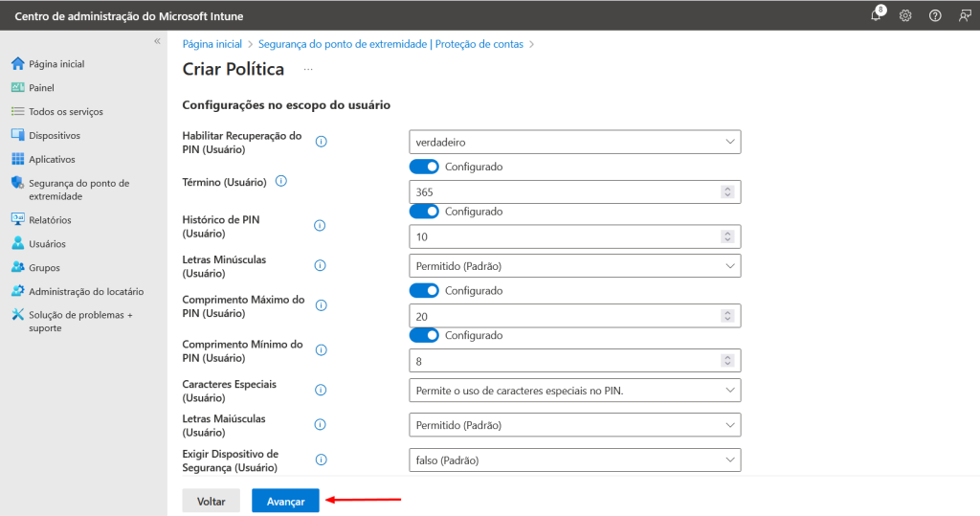Show info for Término (Usuário)
The height and width of the screenshot is (516, 980).
(x=281, y=181)
